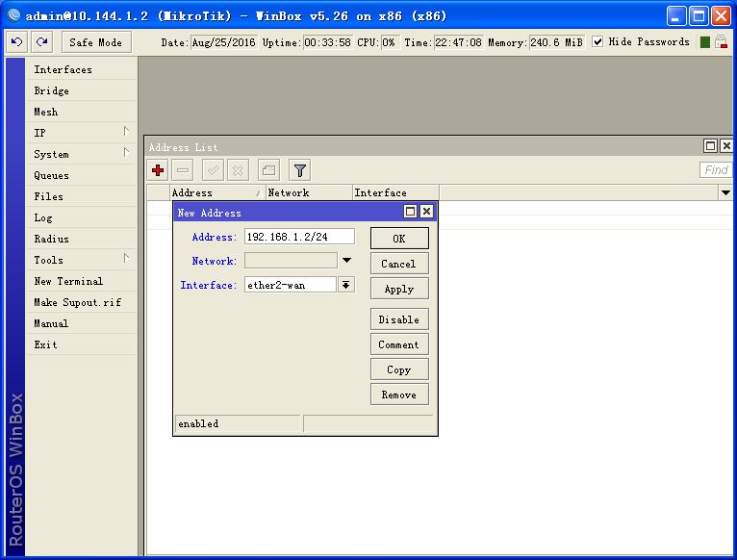Open a New Terminal
This screenshot has width=737, height=560.
point(82,281)
